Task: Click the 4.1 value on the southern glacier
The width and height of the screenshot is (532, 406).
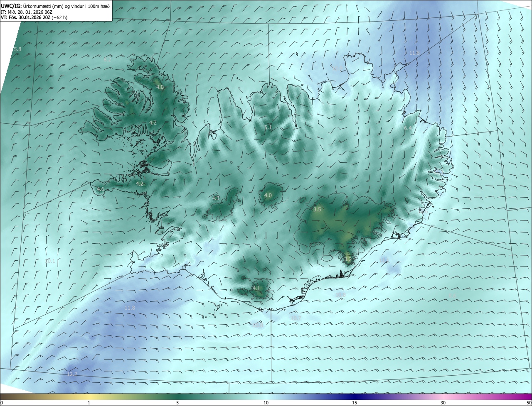Action: [256, 288]
